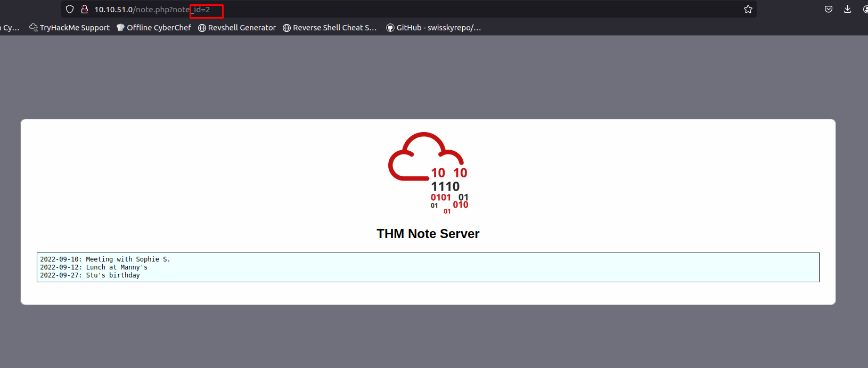The height and width of the screenshot is (368, 868).
Task: Select the Lunch at Manny's note line
Action: pyautogui.click(x=94, y=267)
